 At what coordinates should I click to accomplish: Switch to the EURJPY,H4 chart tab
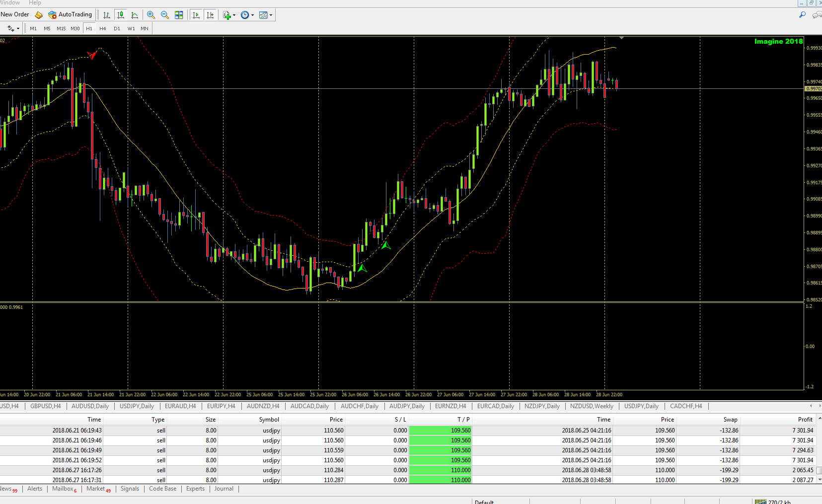click(221, 406)
